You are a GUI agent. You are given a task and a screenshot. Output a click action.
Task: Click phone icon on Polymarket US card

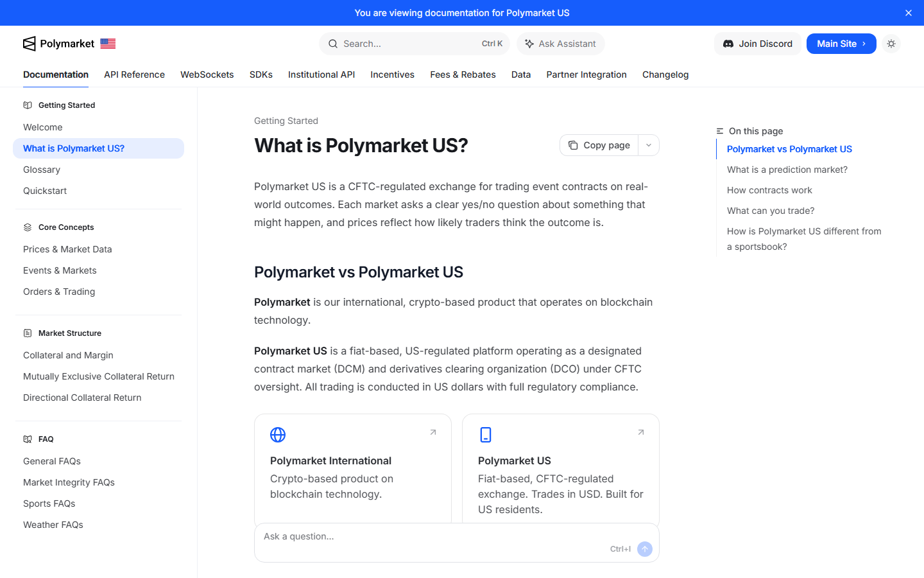tap(486, 435)
